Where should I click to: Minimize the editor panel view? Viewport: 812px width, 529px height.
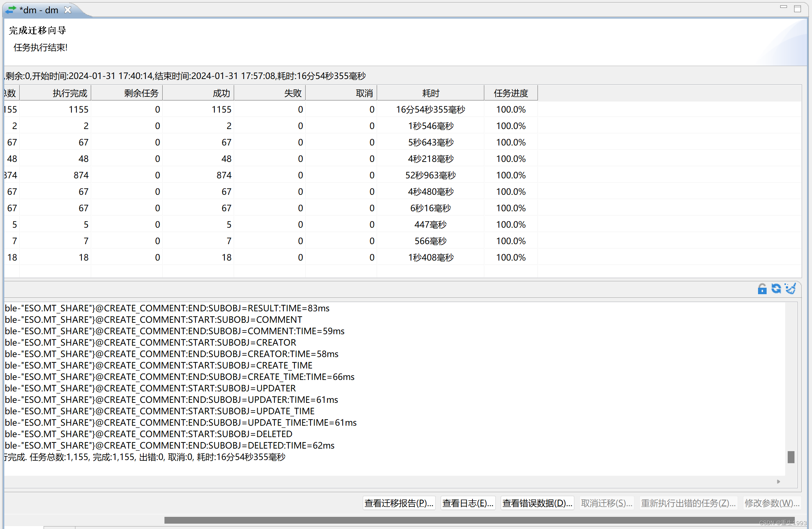point(783,7)
